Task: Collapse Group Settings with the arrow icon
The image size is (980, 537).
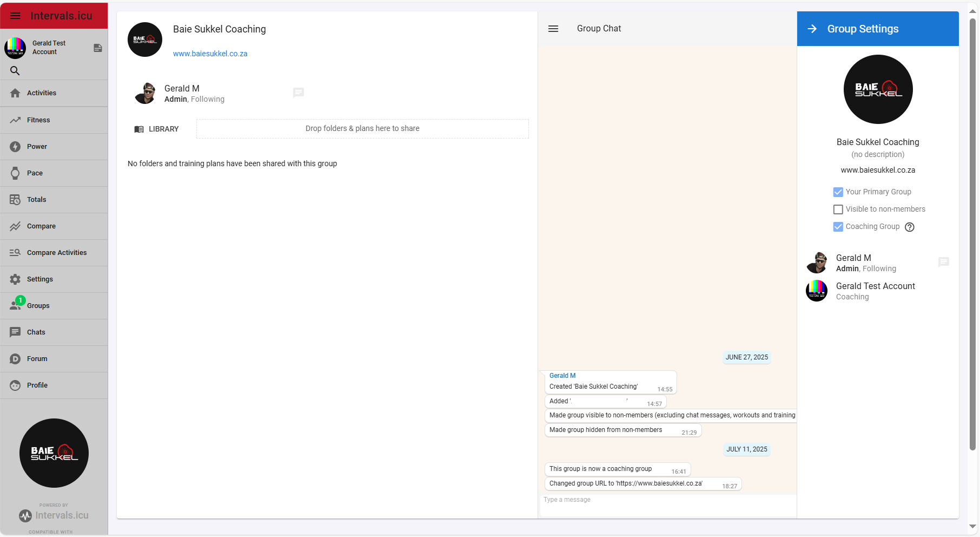Action: pos(812,29)
